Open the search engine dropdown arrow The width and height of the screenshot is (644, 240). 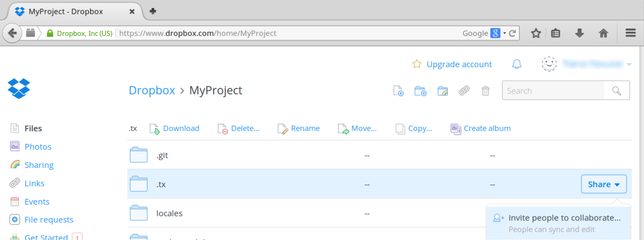coord(505,33)
